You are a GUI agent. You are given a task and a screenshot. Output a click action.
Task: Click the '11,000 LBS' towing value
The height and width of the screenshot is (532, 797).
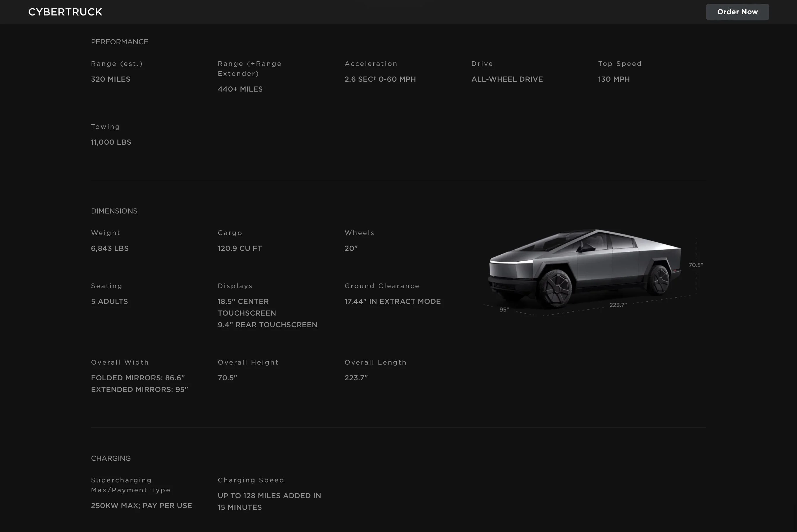click(x=111, y=142)
